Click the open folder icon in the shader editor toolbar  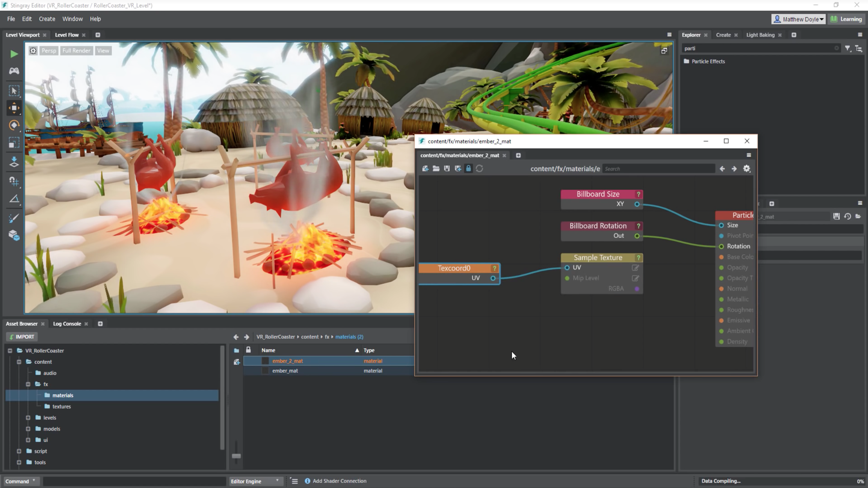(436, 169)
